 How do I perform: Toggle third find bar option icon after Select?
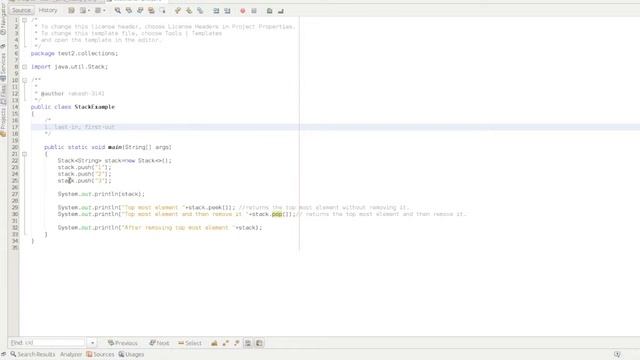(237, 343)
